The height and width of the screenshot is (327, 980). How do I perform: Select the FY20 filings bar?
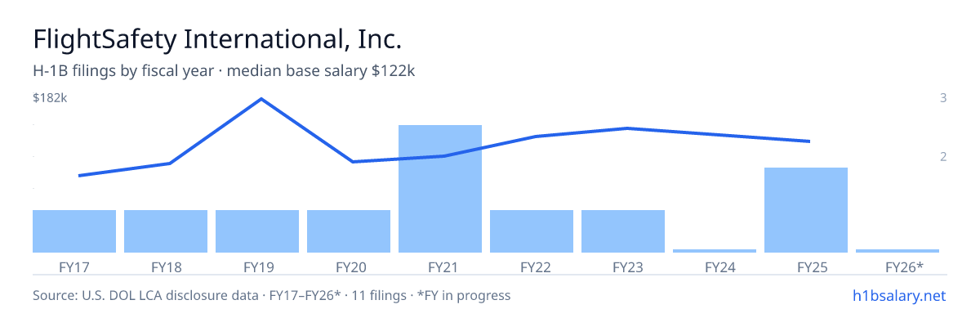point(349,231)
